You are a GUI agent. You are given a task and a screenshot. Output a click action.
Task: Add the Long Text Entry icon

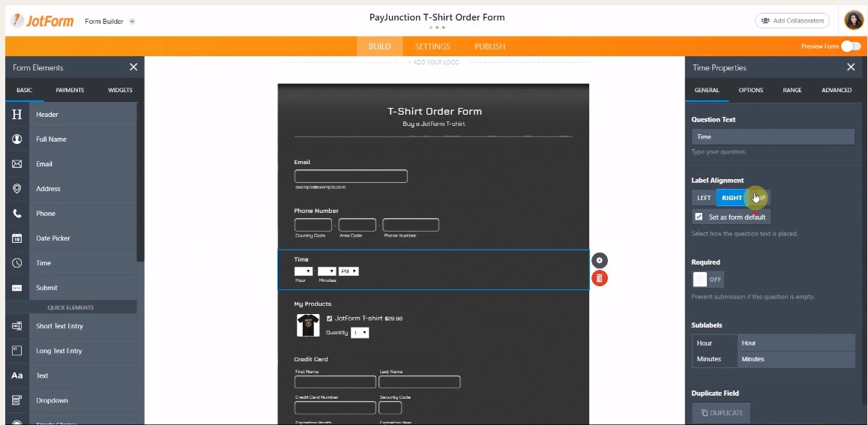[17, 351]
